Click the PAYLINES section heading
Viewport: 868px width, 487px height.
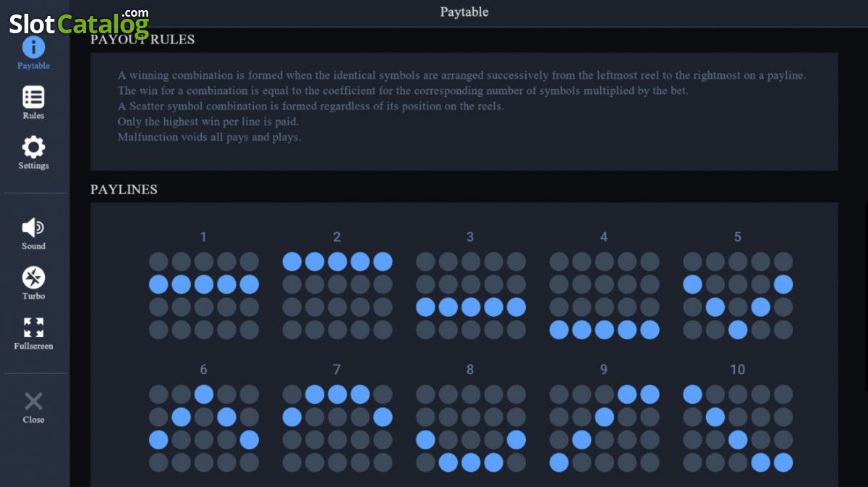[124, 190]
